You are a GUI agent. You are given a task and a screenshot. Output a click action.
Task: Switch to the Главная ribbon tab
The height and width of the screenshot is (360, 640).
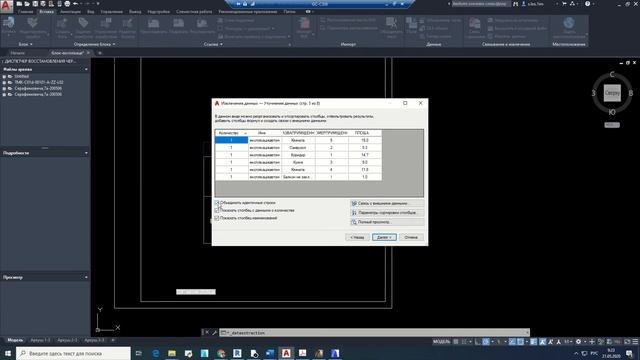(x=25, y=12)
